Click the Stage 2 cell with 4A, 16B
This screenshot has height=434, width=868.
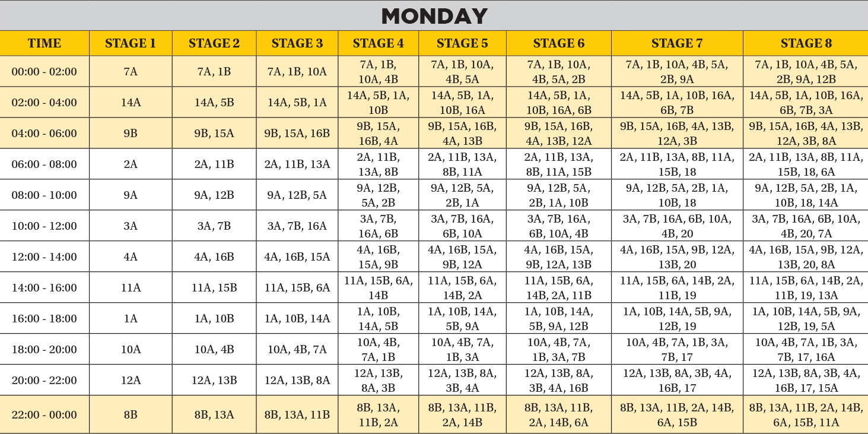pyautogui.click(x=214, y=257)
